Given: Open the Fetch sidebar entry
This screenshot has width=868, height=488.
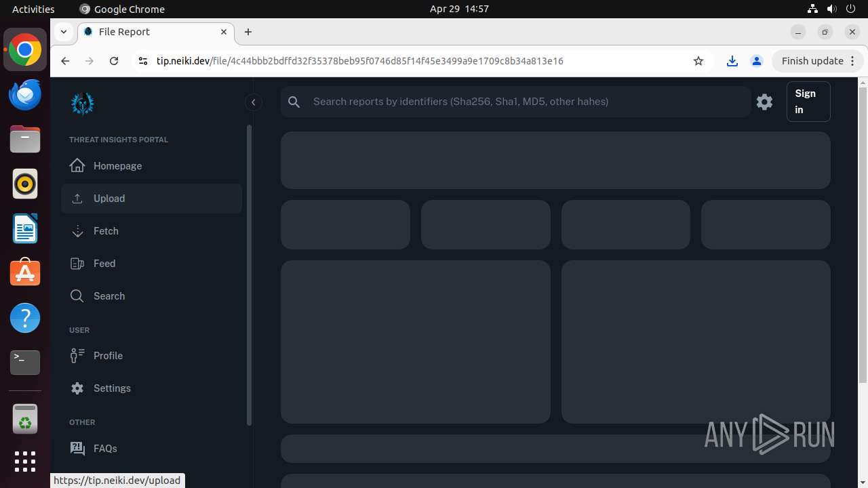Looking at the screenshot, I should pos(151,231).
